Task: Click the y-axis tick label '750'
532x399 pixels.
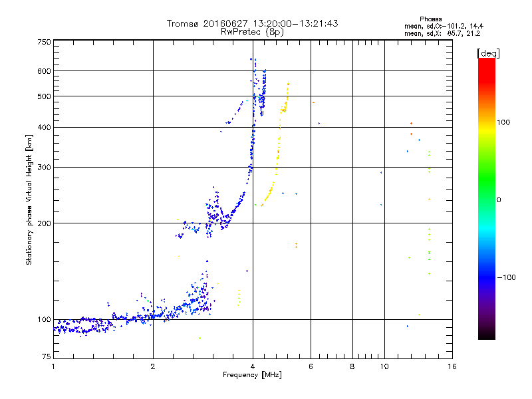Action: (44, 42)
